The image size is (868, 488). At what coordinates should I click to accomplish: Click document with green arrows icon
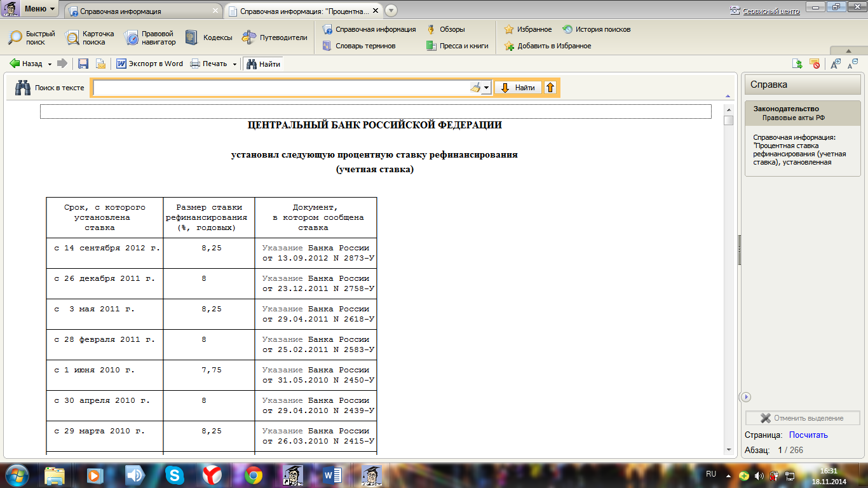click(797, 64)
